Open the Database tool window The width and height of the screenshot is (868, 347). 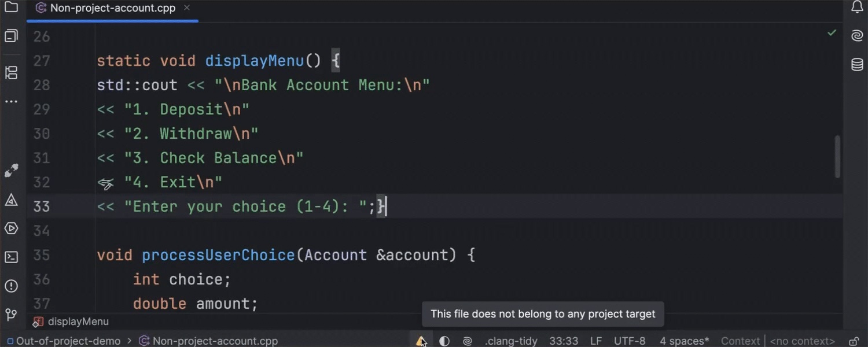857,65
